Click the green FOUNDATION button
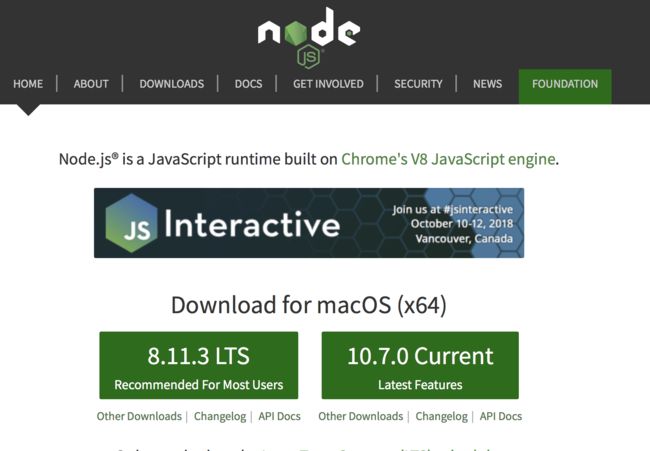The width and height of the screenshot is (650, 451). [x=565, y=86]
